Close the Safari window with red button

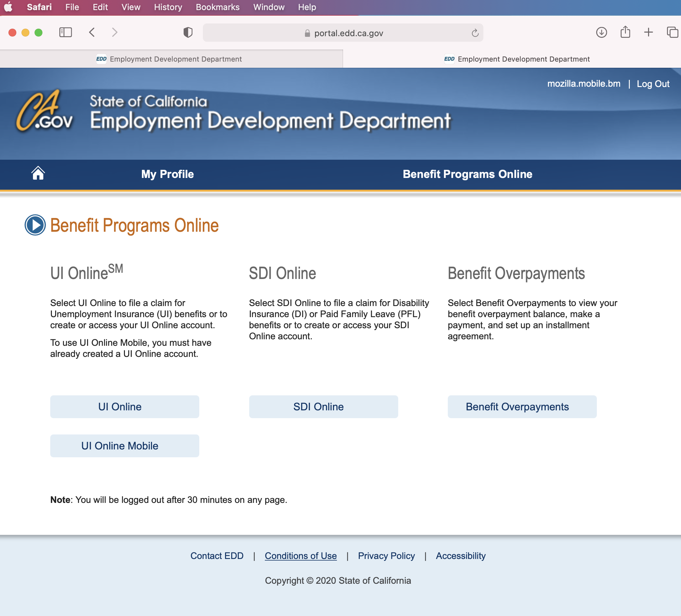pos(12,33)
